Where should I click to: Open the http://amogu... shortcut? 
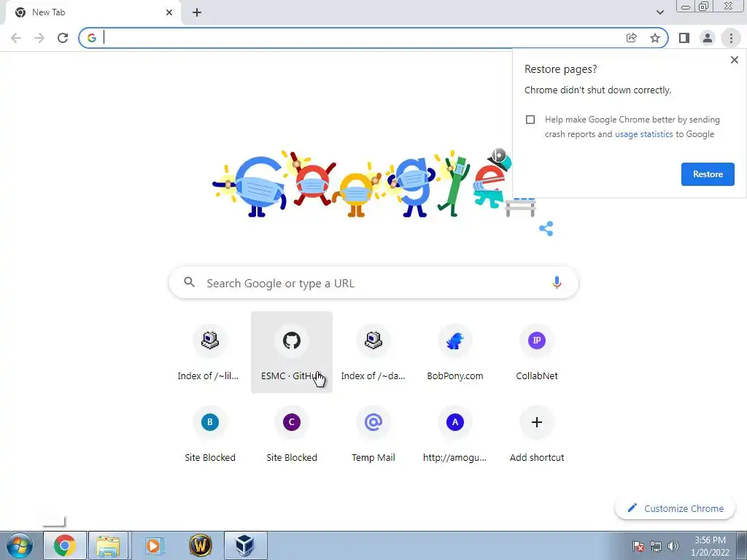455,435
